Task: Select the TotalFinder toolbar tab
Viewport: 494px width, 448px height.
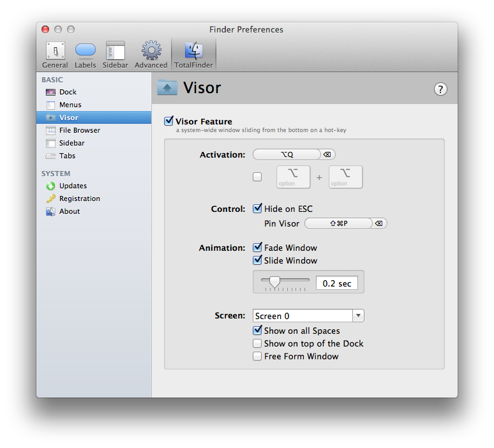Action: click(x=193, y=55)
